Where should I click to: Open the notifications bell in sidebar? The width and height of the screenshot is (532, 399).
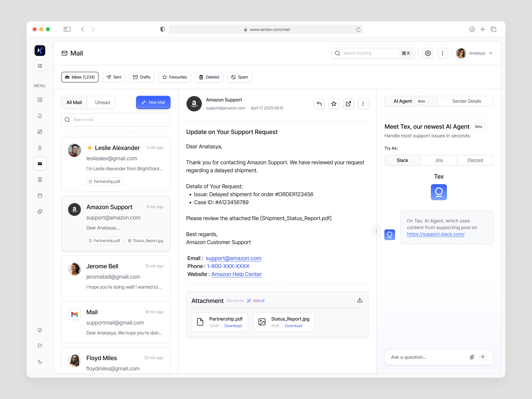40,116
